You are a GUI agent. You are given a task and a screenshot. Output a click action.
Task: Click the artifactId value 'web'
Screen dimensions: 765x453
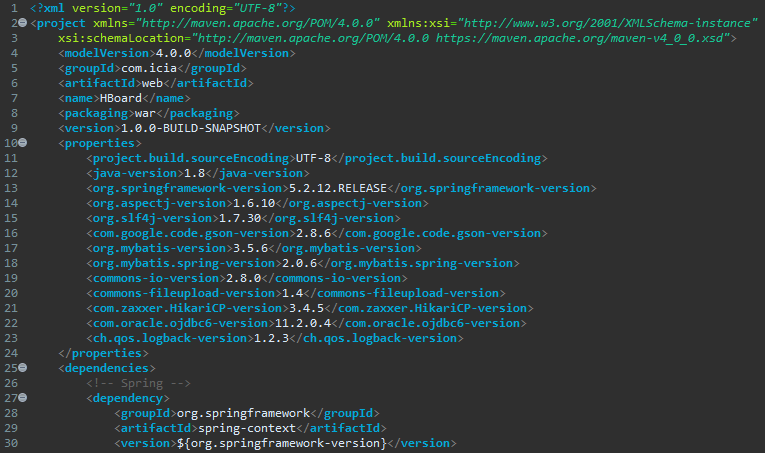pos(152,83)
